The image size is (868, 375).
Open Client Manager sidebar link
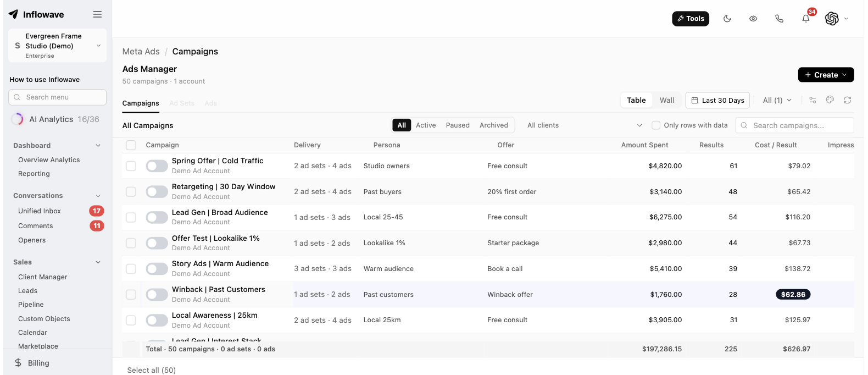(43, 277)
